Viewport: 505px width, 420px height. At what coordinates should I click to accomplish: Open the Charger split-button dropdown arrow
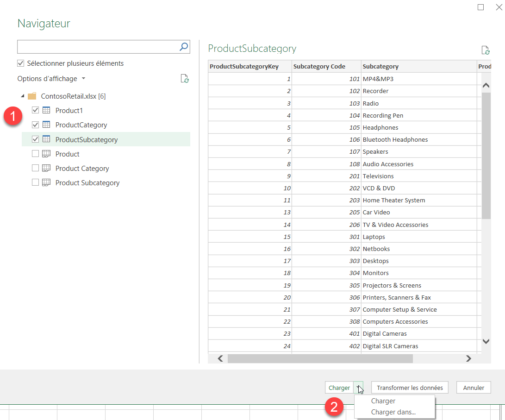pyautogui.click(x=358, y=388)
